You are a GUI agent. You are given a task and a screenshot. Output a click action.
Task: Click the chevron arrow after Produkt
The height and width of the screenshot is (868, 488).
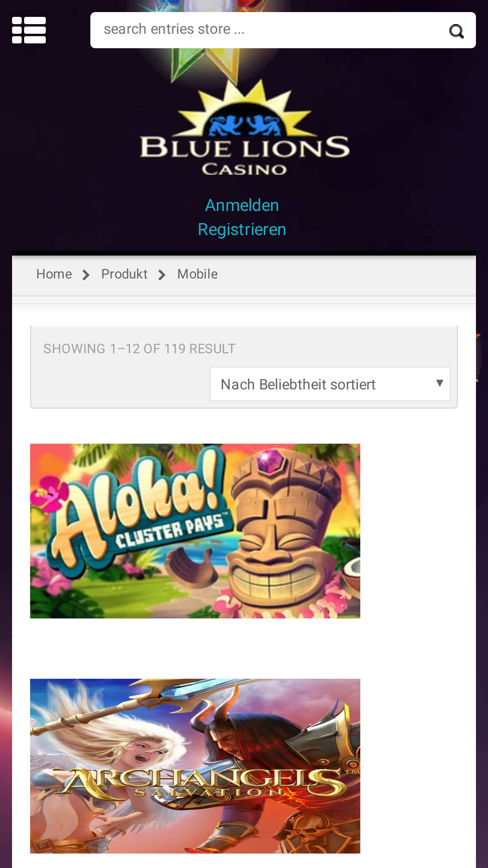point(162,275)
